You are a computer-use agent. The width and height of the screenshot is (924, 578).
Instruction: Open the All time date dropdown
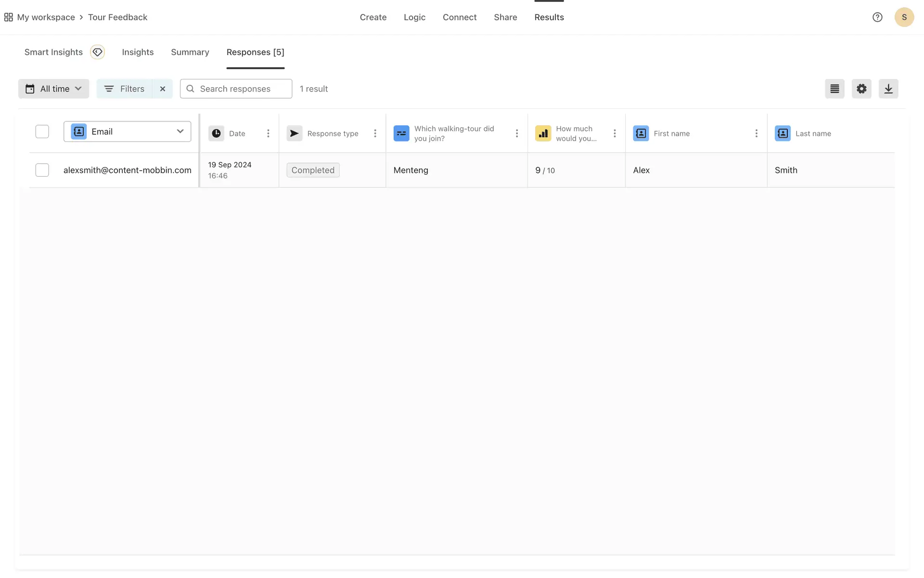tap(53, 89)
